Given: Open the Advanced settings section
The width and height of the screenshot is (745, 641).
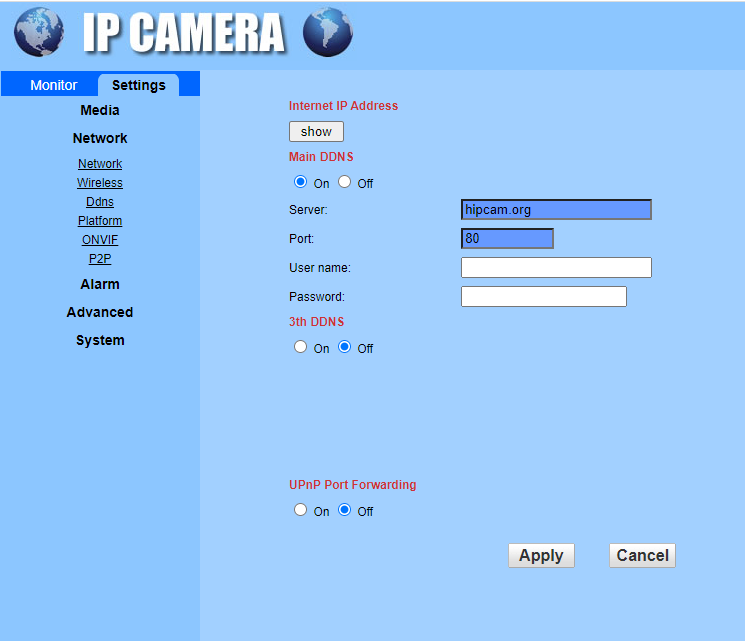Looking at the screenshot, I should [x=100, y=312].
